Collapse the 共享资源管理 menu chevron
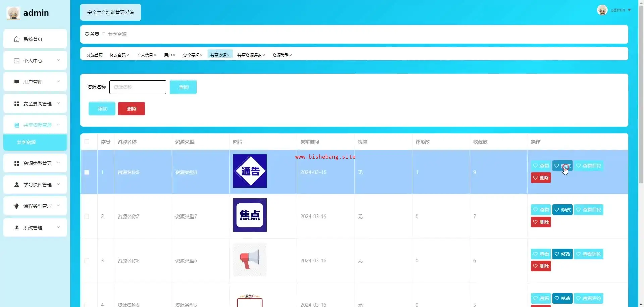This screenshot has width=644, height=307. 58,125
